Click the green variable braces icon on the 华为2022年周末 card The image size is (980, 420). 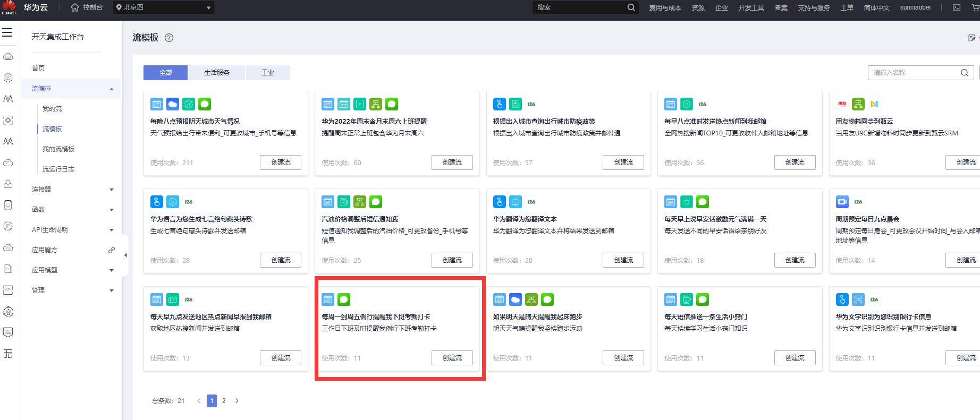[x=360, y=104]
